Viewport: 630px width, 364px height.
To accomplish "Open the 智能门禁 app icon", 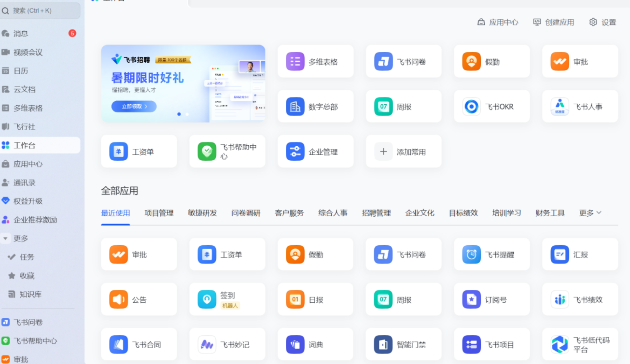I will pyautogui.click(x=383, y=345).
